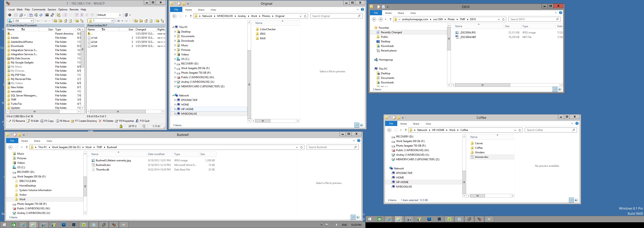Switch Original window to large icons view
The width and height of the screenshot is (644, 228).
362,125
